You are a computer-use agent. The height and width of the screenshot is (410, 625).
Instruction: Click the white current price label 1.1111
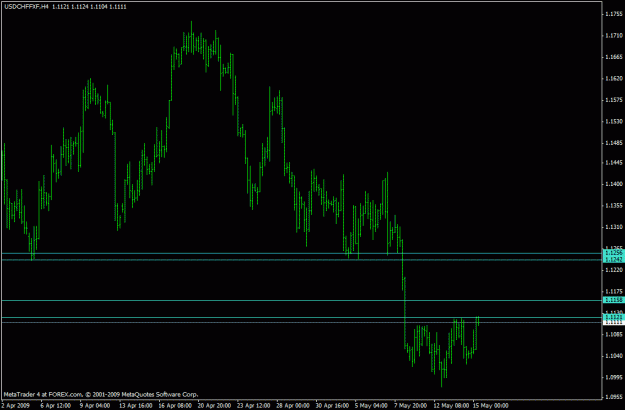point(613,322)
